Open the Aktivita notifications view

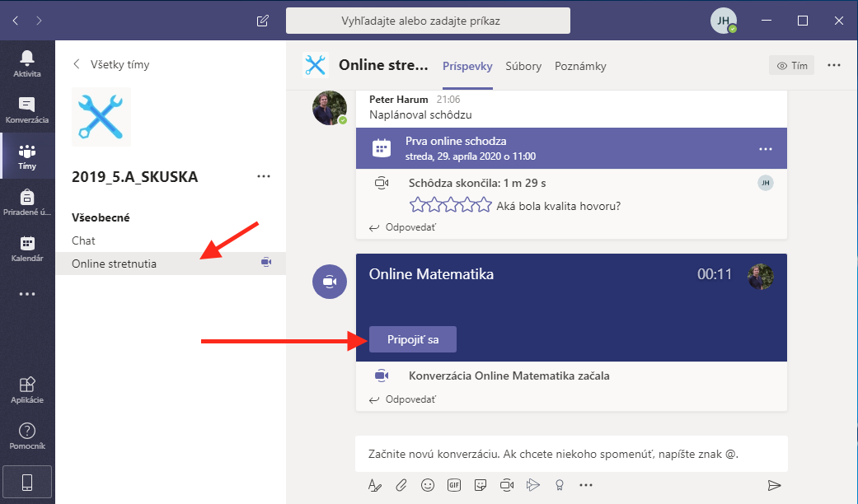pyautogui.click(x=27, y=63)
